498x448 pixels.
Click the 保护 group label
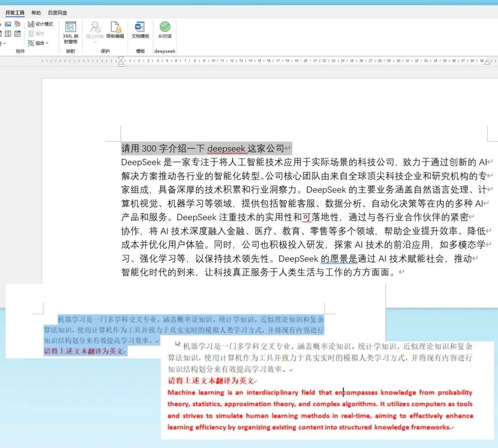[105, 51]
